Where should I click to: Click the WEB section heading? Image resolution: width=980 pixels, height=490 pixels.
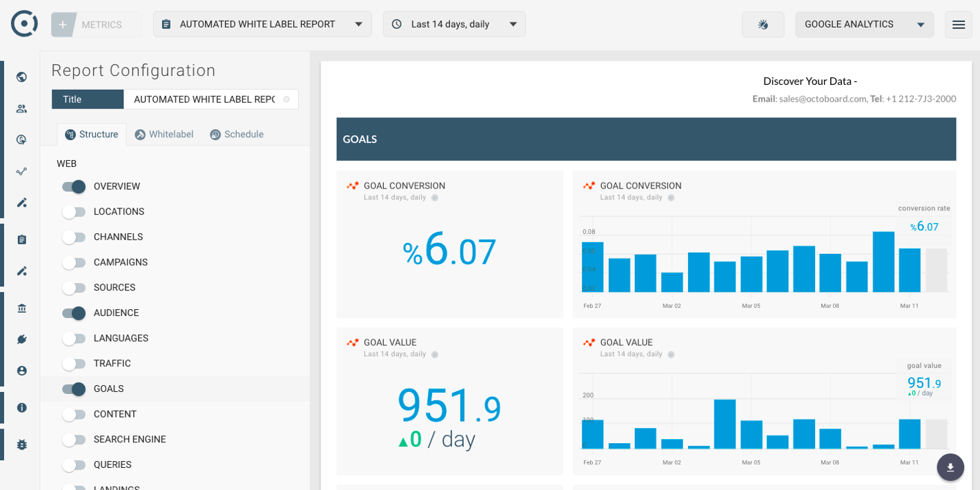(66, 164)
